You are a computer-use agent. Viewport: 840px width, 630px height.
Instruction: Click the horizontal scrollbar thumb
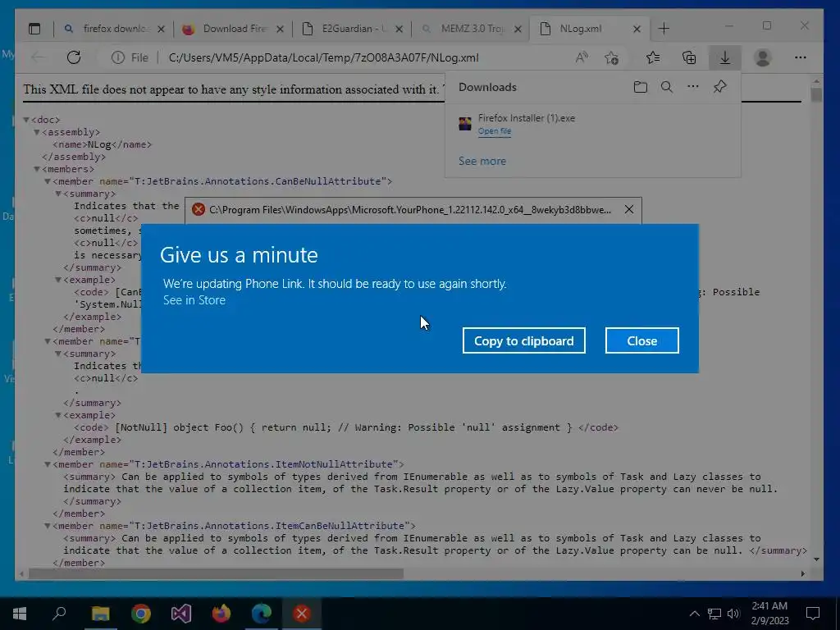click(x=216, y=573)
